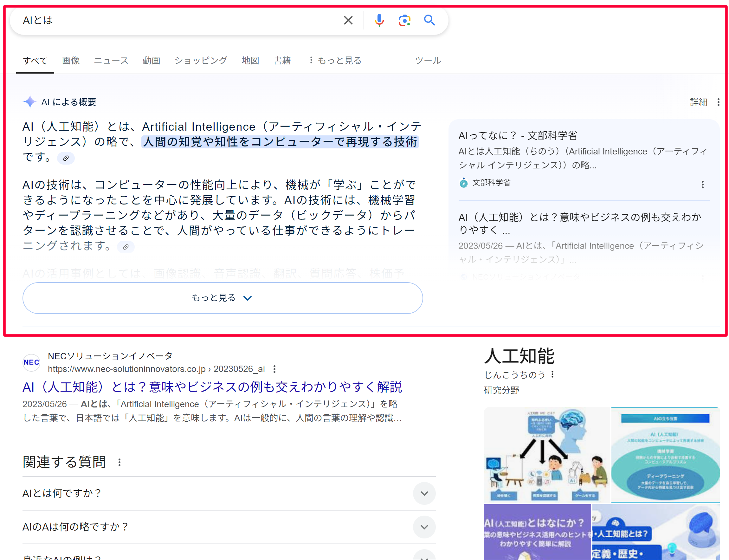Open the 詳細 link of the AI overview
This screenshot has width=729, height=560.
coord(698,102)
